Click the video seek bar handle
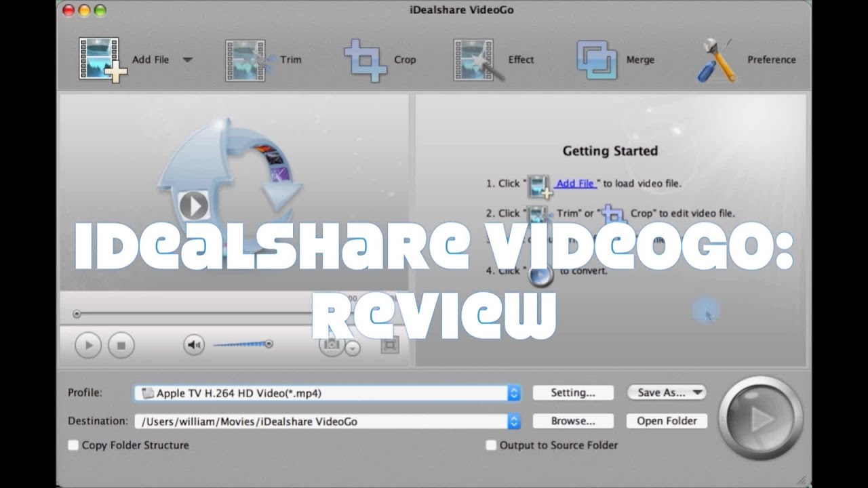The height and width of the screenshot is (488, 868). [x=77, y=314]
